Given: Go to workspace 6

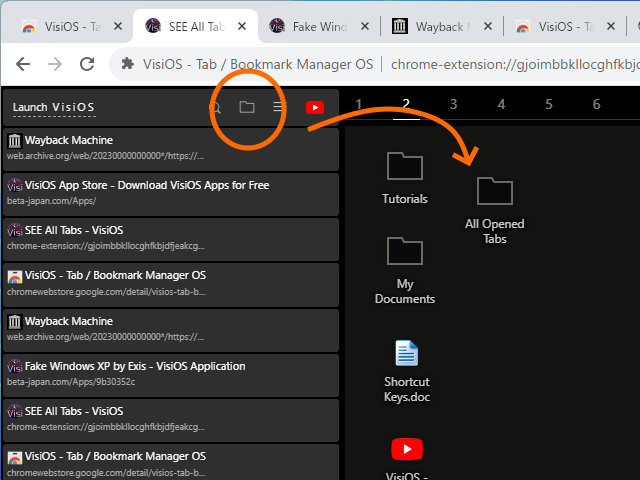Looking at the screenshot, I should 596,104.
